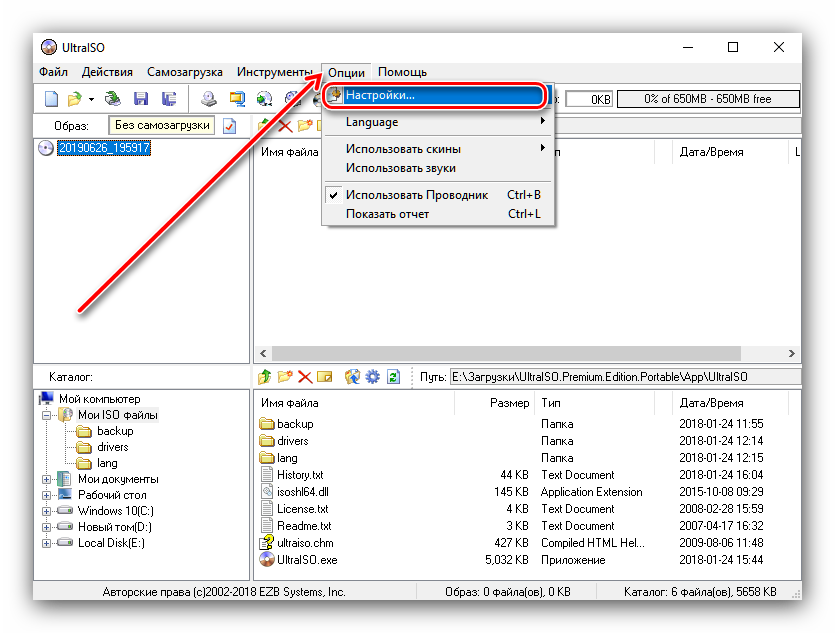Click the green refresh icon near Путь
The height and width of the screenshot is (633, 835).
pyautogui.click(x=393, y=377)
